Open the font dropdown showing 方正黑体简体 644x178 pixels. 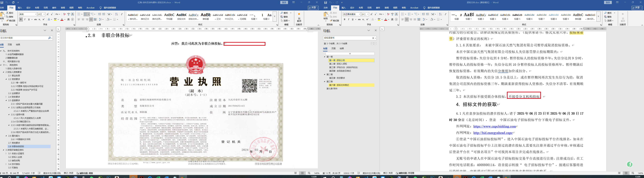tap(360, 14)
